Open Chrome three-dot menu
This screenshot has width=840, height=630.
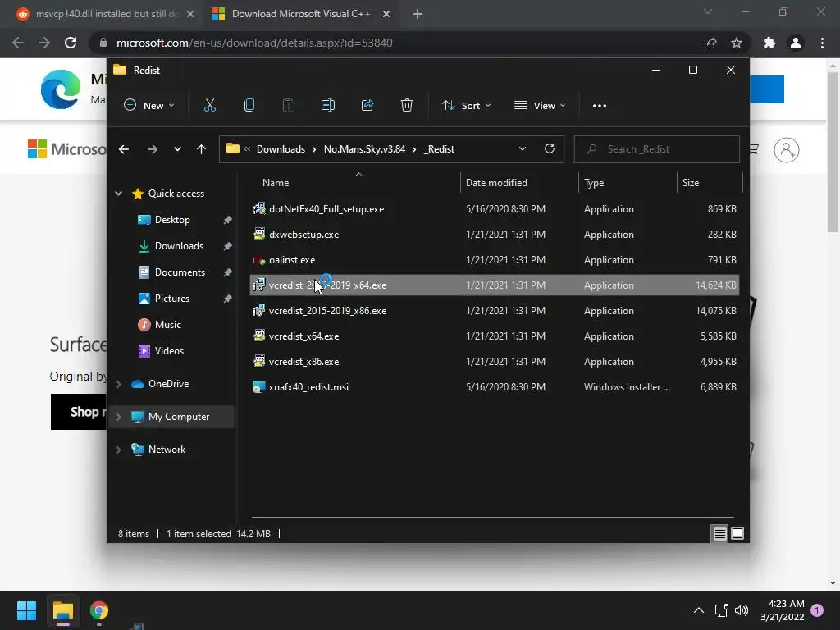click(x=822, y=43)
